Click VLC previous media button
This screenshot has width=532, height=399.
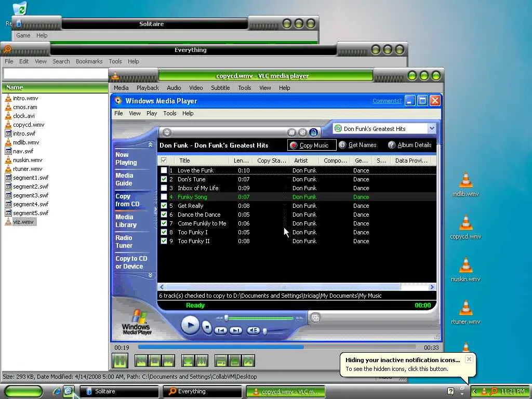pyautogui.click(x=141, y=361)
